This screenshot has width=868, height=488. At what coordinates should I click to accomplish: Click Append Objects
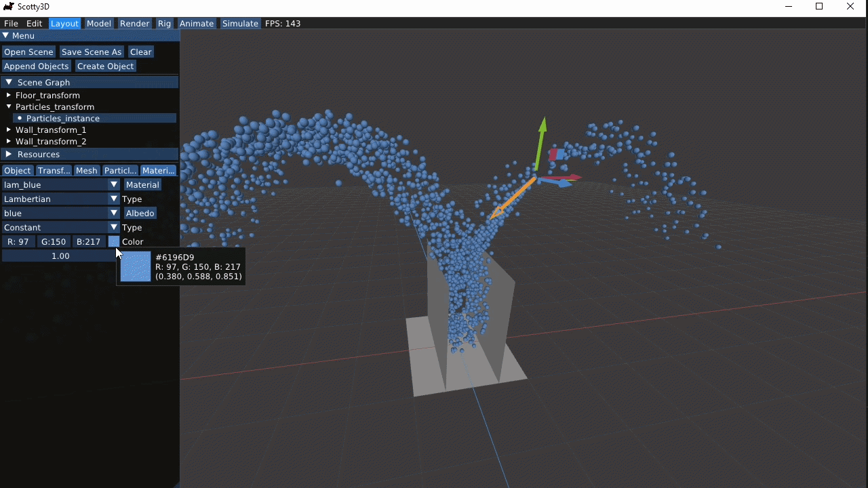point(37,66)
